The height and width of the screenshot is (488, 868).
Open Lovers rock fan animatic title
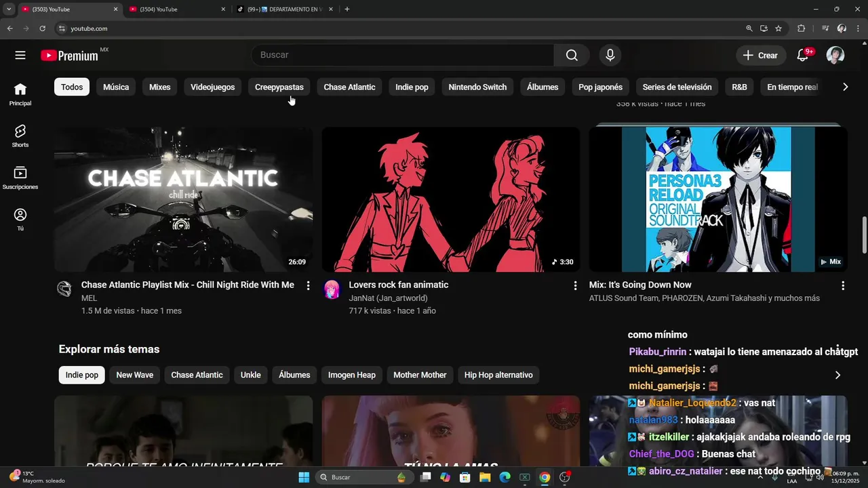click(399, 285)
